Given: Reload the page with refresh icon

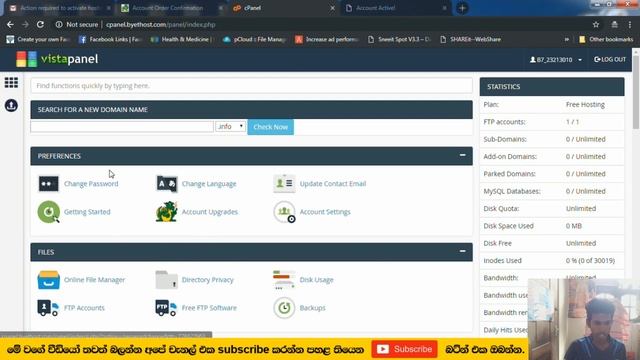Looking at the screenshot, I should pyautogui.click(x=40, y=24).
